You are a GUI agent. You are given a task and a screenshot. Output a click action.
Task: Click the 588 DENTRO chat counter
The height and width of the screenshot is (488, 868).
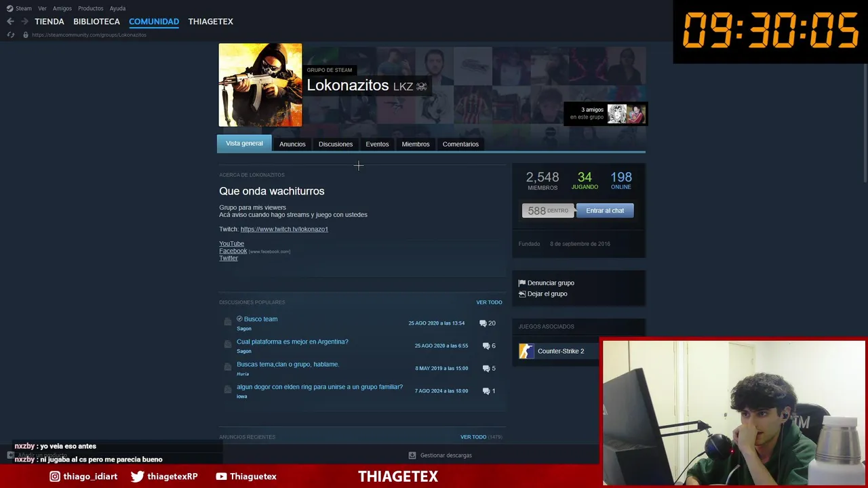click(x=548, y=211)
